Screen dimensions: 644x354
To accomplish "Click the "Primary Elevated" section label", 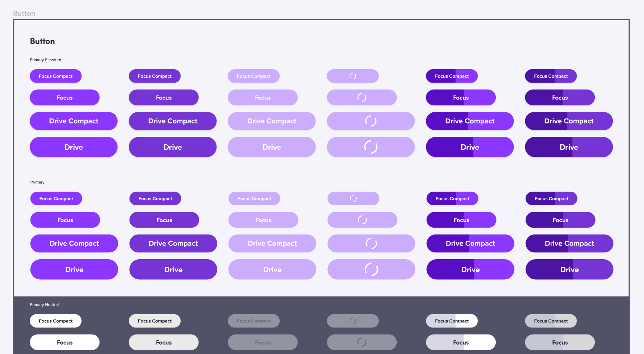I will pyautogui.click(x=46, y=60).
